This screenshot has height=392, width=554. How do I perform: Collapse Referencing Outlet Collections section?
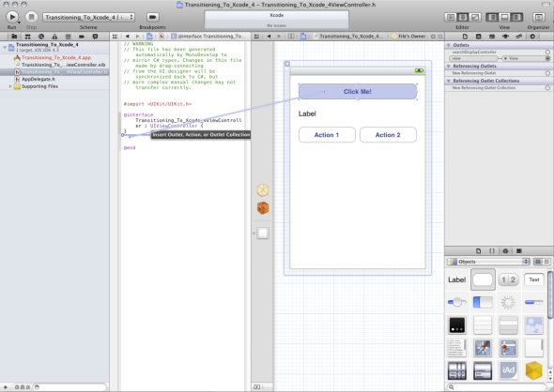[x=448, y=81]
